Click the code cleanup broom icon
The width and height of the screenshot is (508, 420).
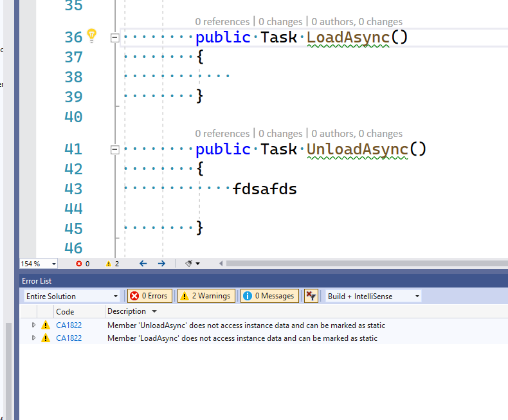point(188,264)
